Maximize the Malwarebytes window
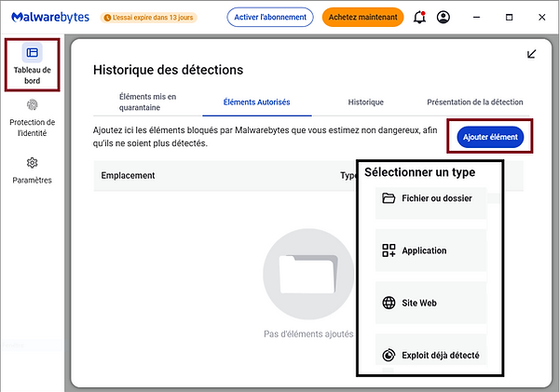 pos(509,17)
